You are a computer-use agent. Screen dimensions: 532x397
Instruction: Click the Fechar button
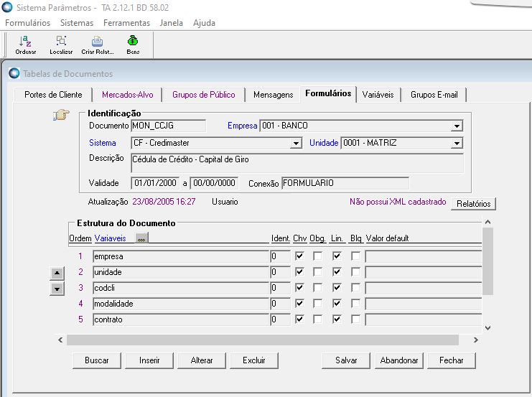(x=452, y=360)
